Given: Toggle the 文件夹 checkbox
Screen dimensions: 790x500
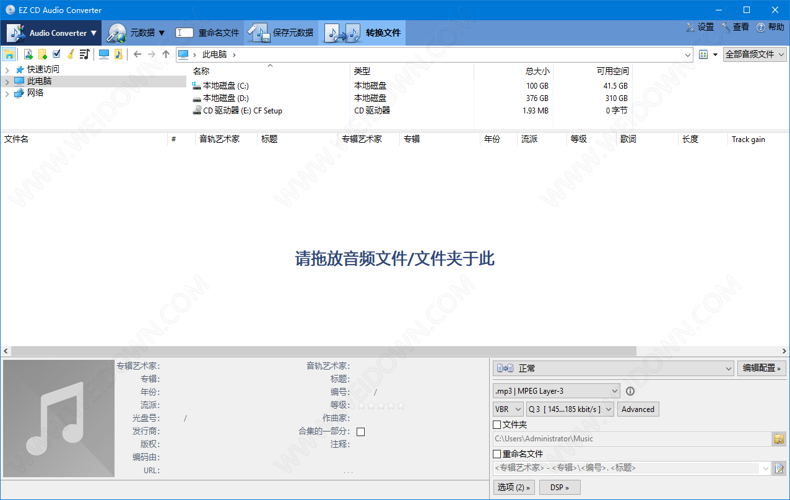Looking at the screenshot, I should pos(497,424).
